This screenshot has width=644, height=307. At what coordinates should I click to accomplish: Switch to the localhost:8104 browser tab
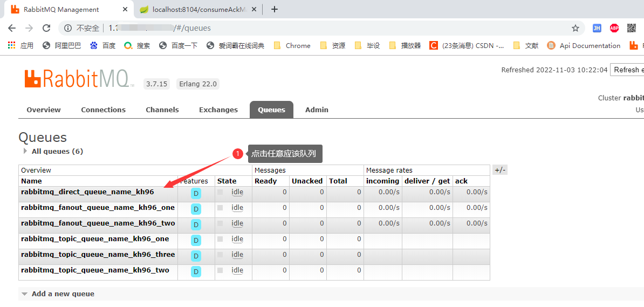(199, 10)
